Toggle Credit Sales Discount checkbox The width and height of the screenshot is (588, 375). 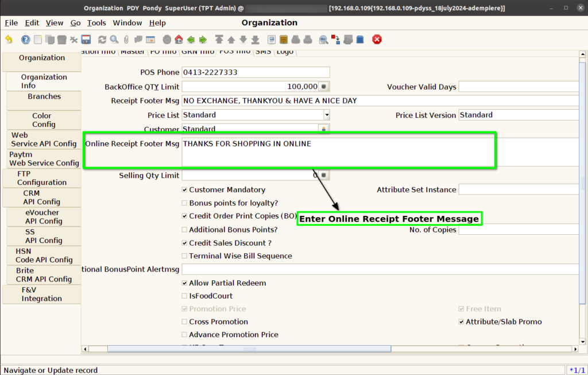click(x=184, y=243)
